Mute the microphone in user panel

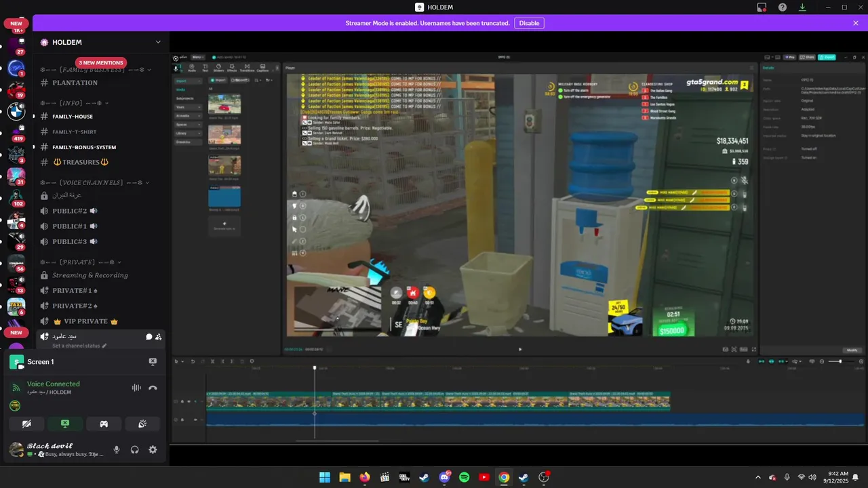(x=117, y=449)
